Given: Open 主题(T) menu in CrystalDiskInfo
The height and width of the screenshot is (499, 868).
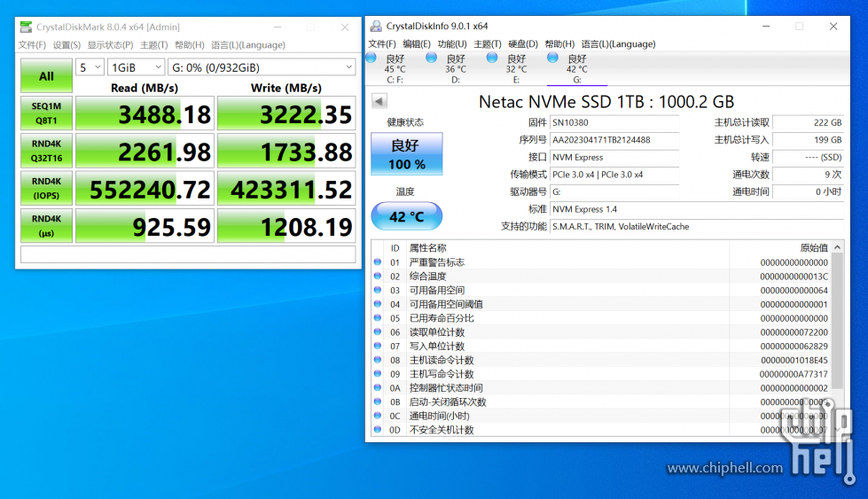Looking at the screenshot, I should pyautogui.click(x=487, y=43).
